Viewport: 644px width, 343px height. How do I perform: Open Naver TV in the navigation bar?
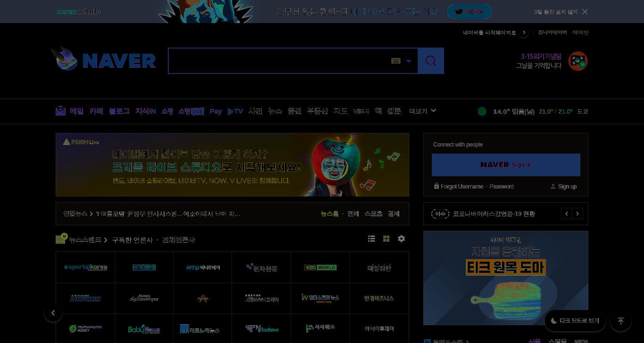[x=235, y=111]
